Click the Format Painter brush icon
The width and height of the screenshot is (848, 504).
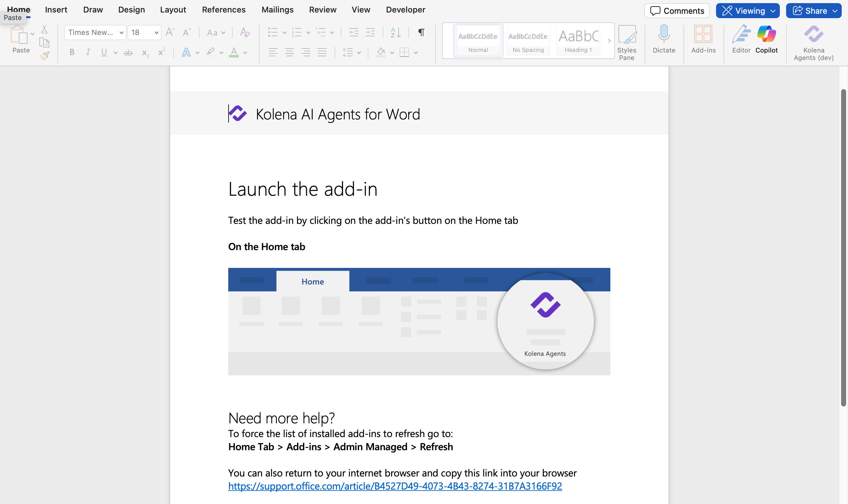point(44,56)
